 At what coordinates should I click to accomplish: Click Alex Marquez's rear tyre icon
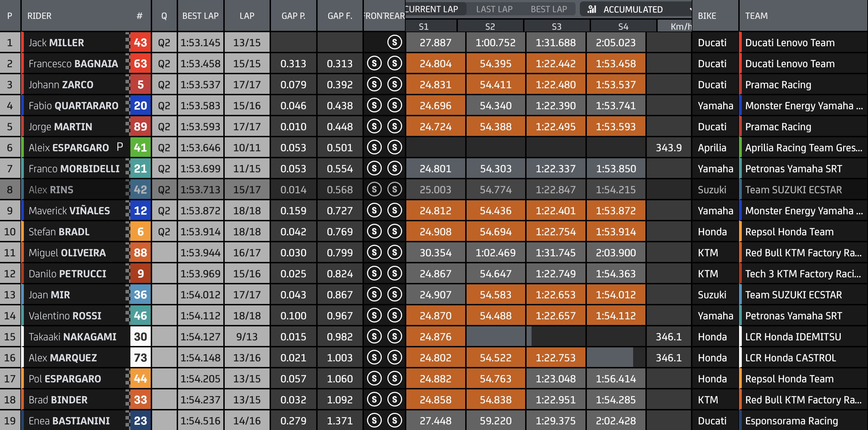(x=395, y=358)
